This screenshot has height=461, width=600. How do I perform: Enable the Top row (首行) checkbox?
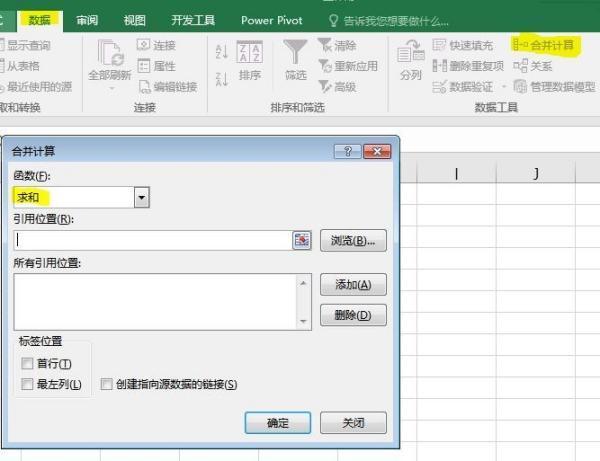coord(27,364)
